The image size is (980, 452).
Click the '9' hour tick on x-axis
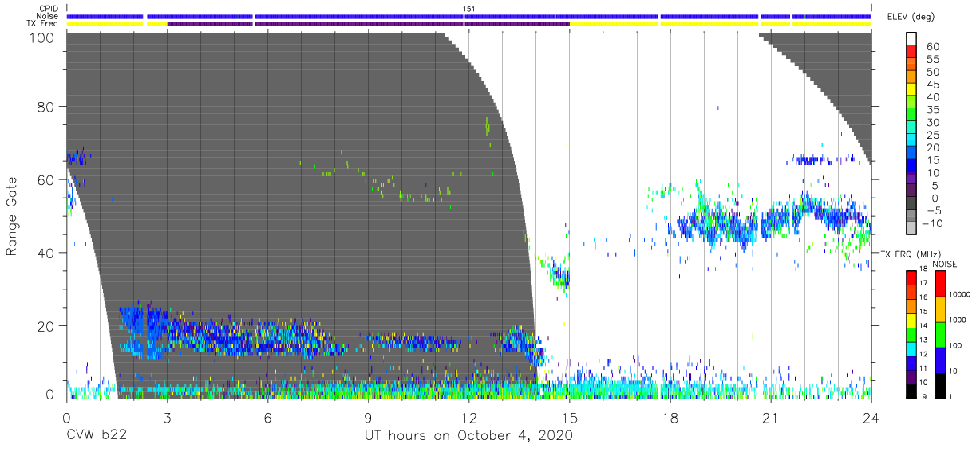pos(368,417)
